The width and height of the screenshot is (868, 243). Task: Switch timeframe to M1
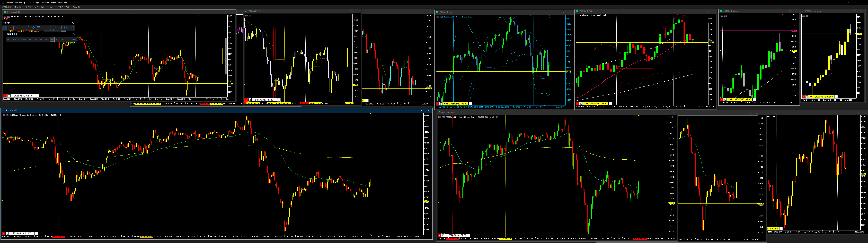point(9,39)
